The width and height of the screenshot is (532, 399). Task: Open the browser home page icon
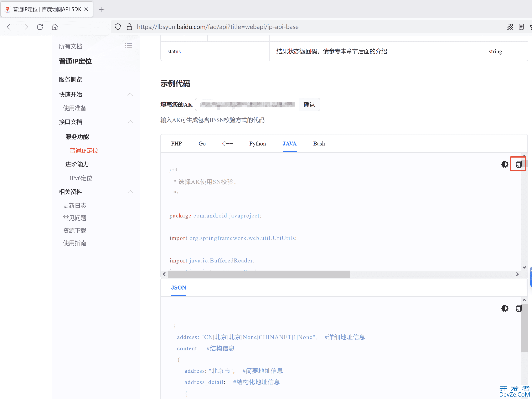[x=55, y=27]
